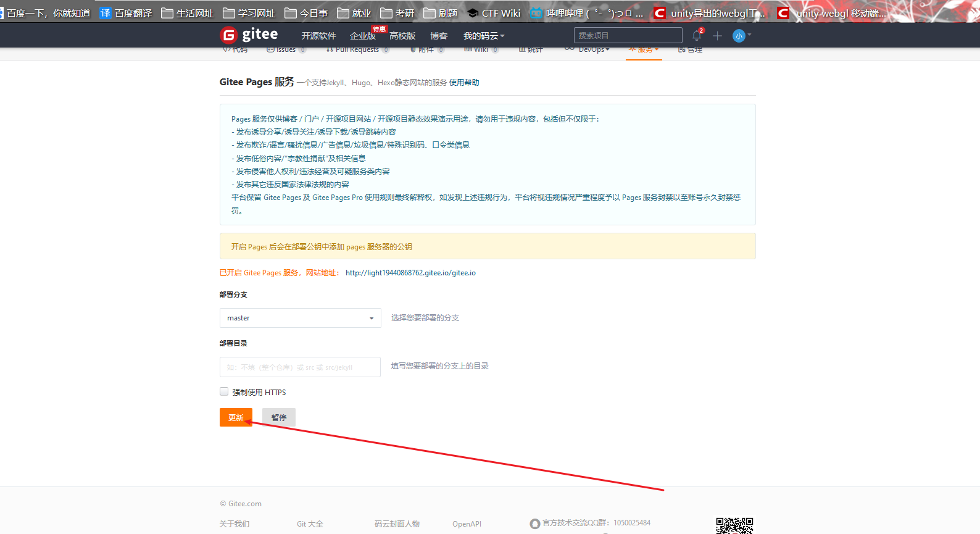Click 博客 in navigation
This screenshot has height=534, width=980.
439,36
